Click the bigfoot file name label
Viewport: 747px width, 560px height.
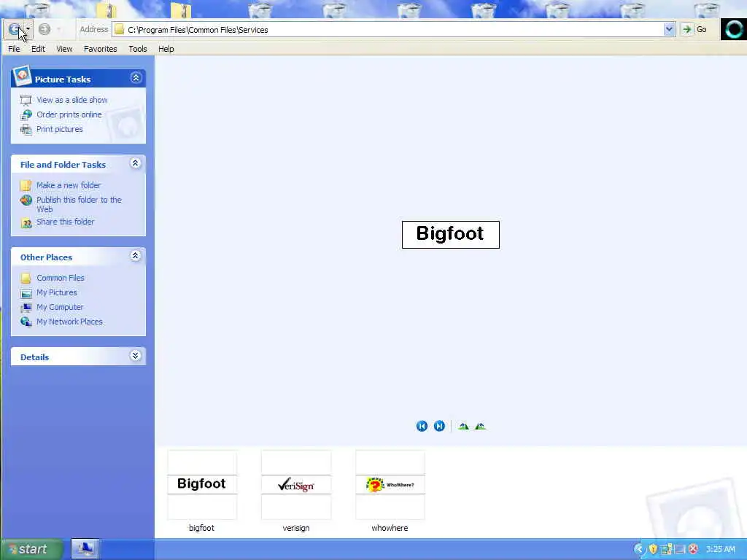(x=201, y=528)
